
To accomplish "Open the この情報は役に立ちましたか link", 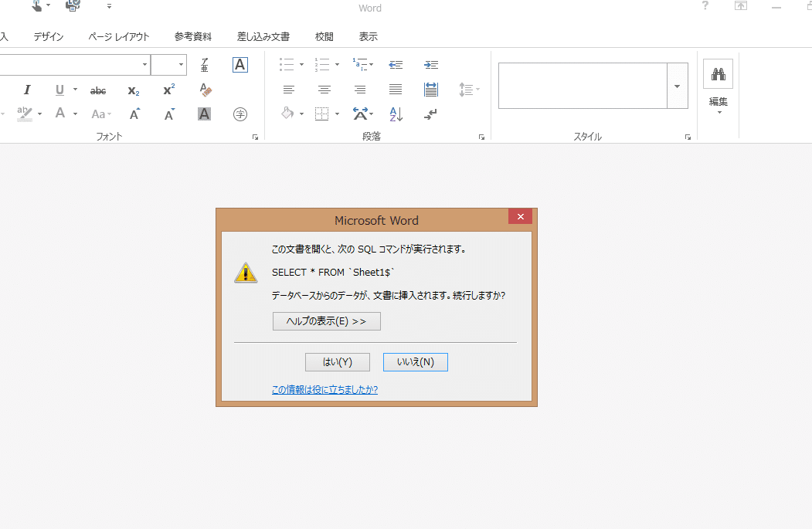I will (324, 389).
